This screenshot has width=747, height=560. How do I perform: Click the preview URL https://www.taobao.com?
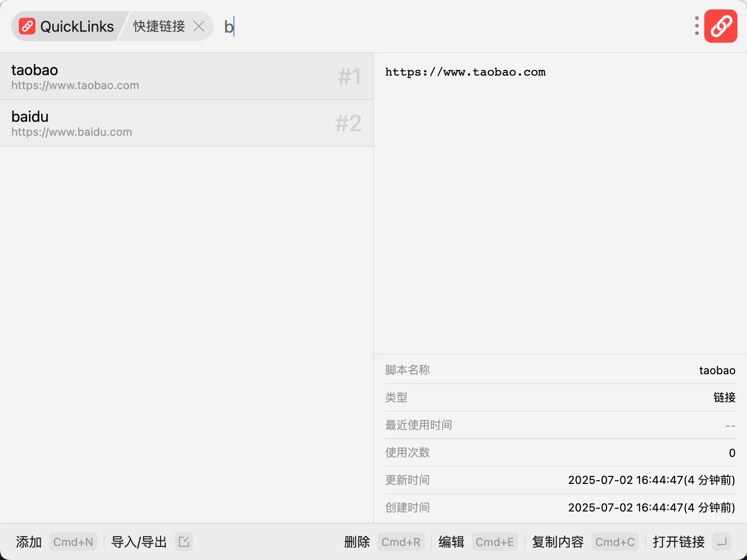click(x=465, y=72)
